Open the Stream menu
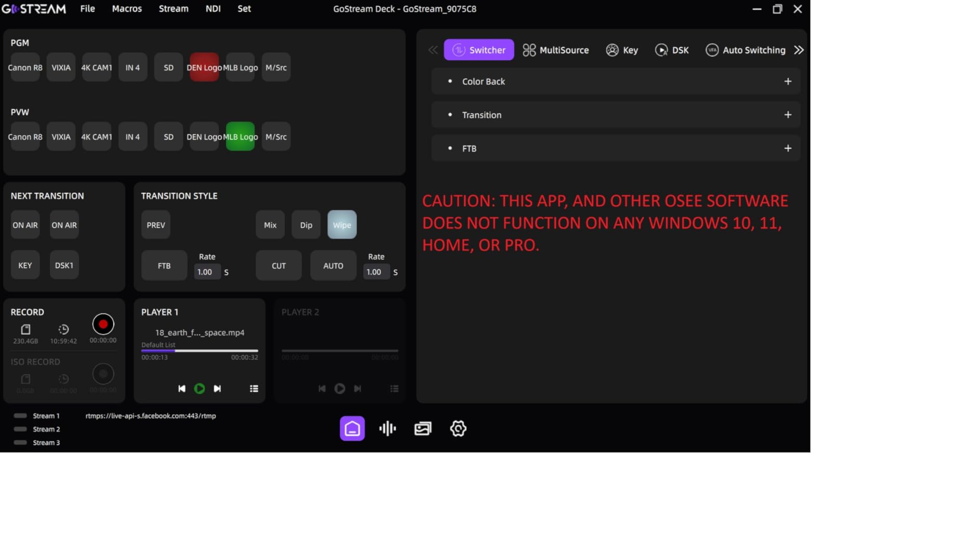980x551 pixels. point(174,9)
